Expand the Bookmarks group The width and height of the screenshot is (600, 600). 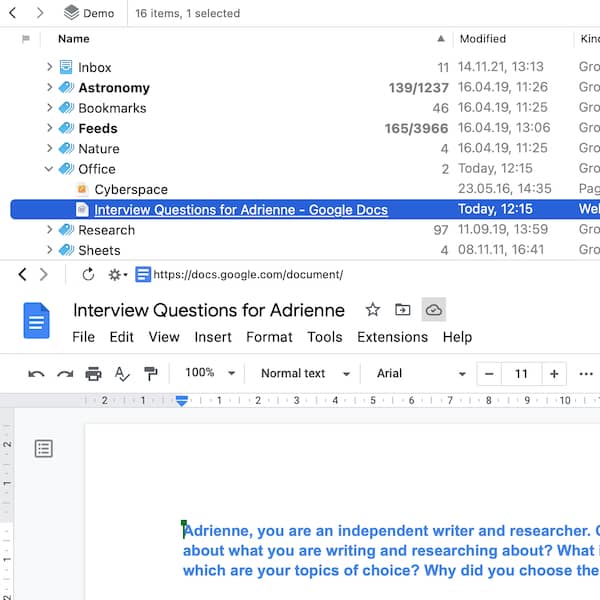point(49,108)
